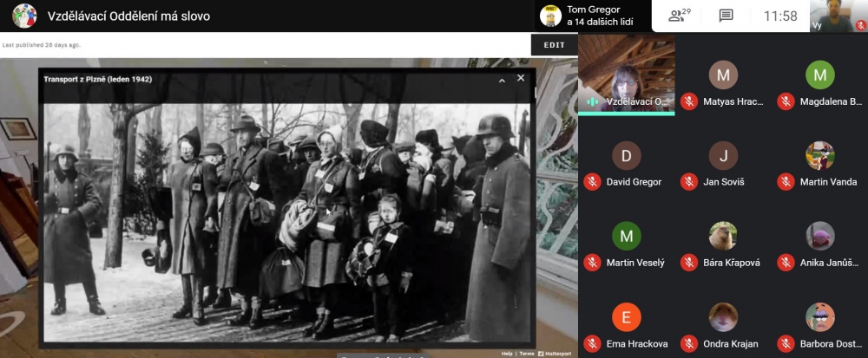
Task: Select Bára Křapová animal avatar
Action: [x=723, y=237]
